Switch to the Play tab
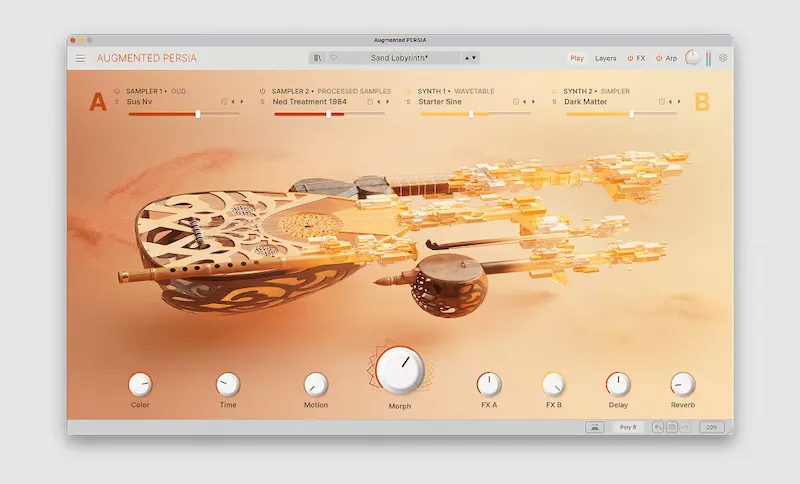 (x=577, y=58)
